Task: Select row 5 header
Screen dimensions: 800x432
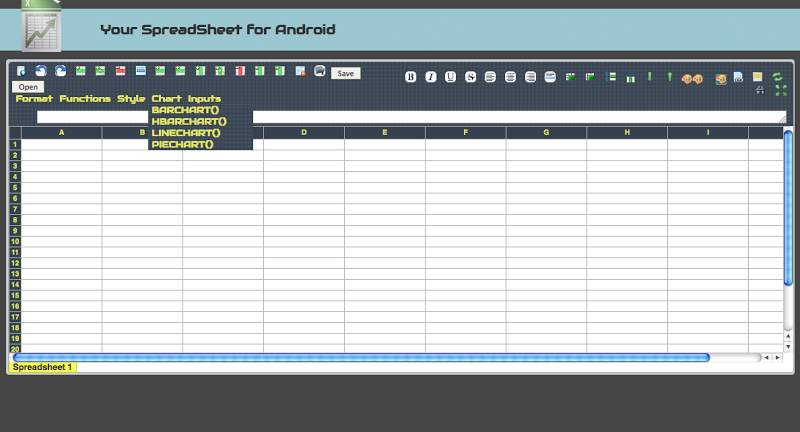Action: click(15, 188)
